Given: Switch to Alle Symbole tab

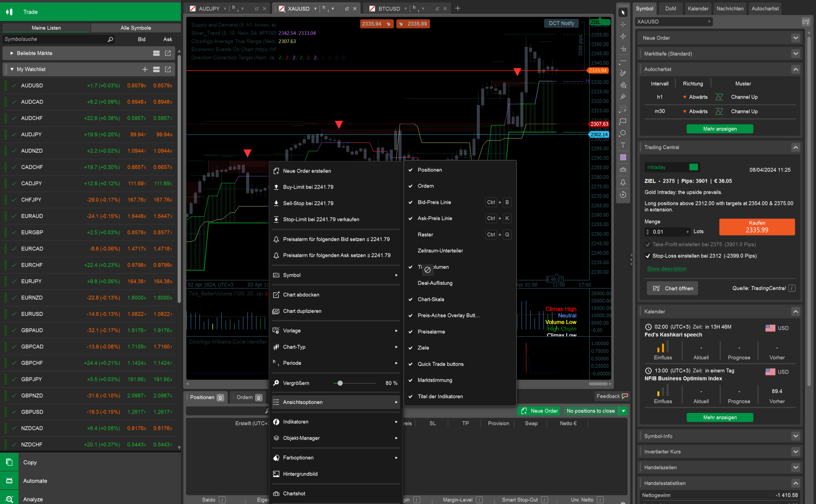Looking at the screenshot, I should point(136,28).
